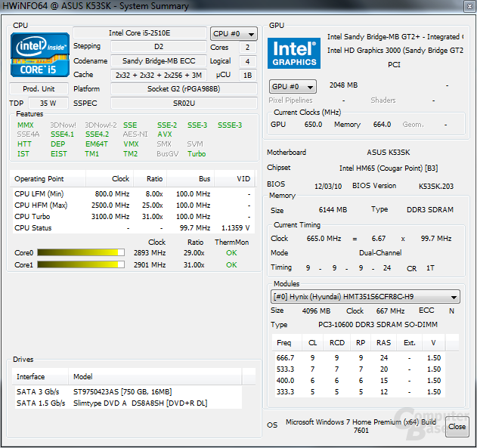Open the GPU #0 selector dropdown
477x448 pixels.
click(x=293, y=87)
